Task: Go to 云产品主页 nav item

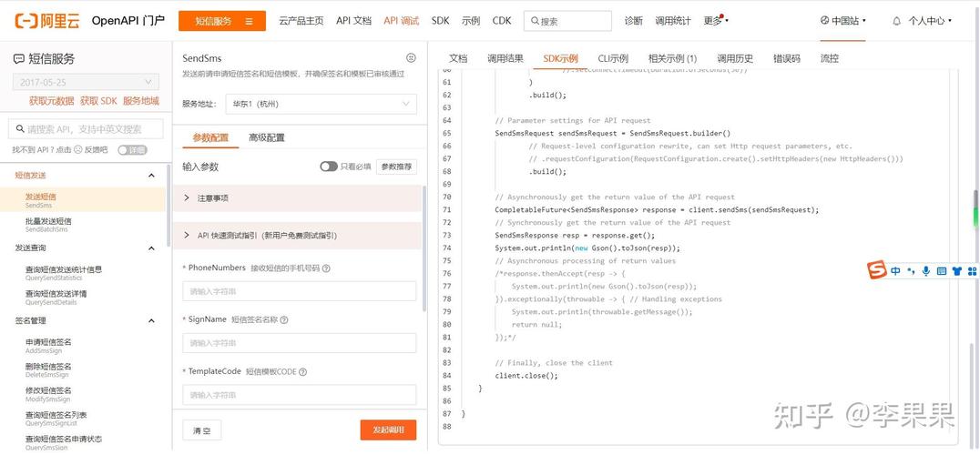Action: (301, 21)
